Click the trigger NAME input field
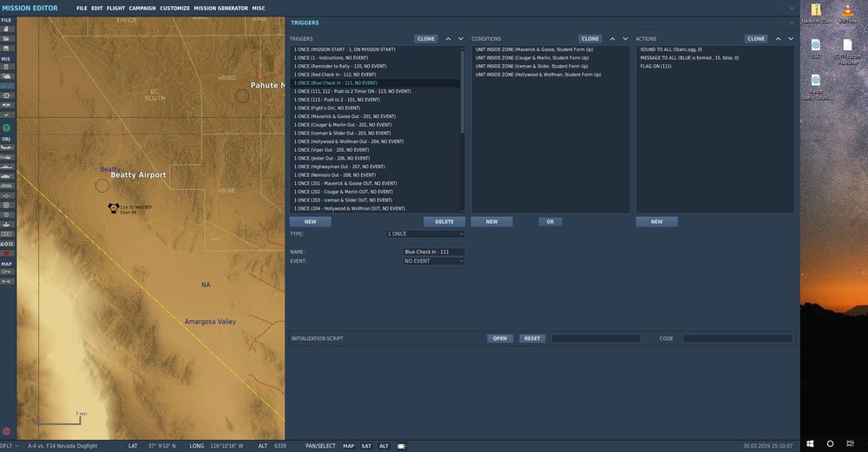The height and width of the screenshot is (452, 868). [433, 252]
